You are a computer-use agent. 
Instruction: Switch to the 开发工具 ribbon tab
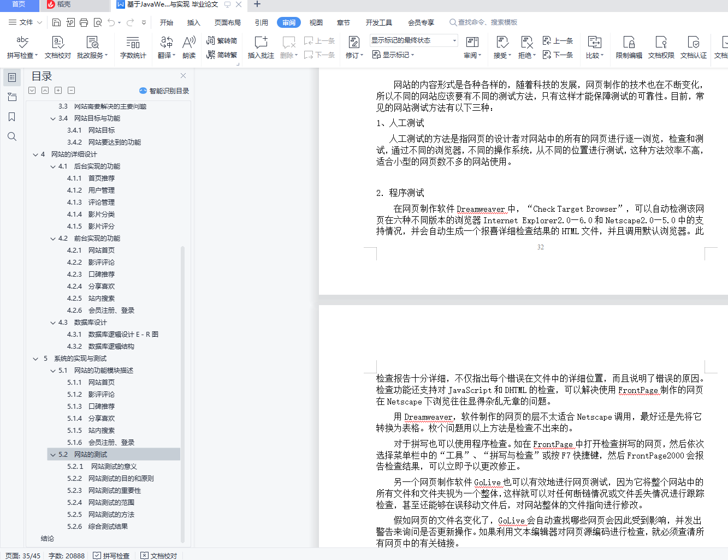tap(379, 22)
